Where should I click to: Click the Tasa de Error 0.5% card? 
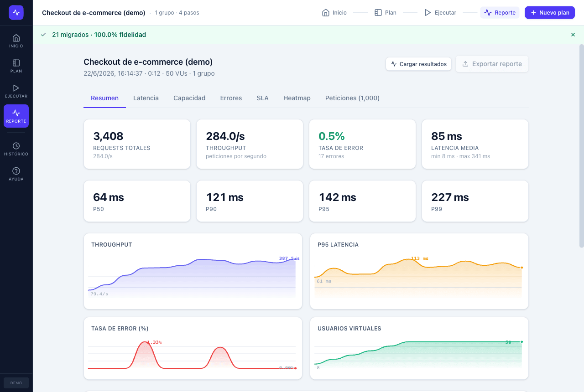click(x=362, y=144)
